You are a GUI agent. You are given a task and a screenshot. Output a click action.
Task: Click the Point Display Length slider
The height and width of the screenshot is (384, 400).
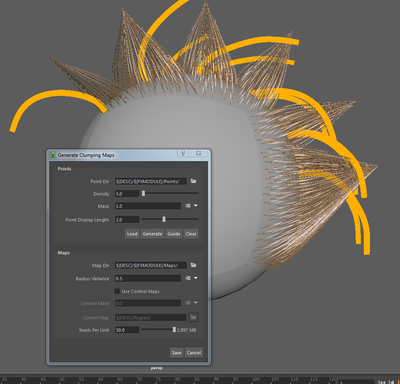170,219
